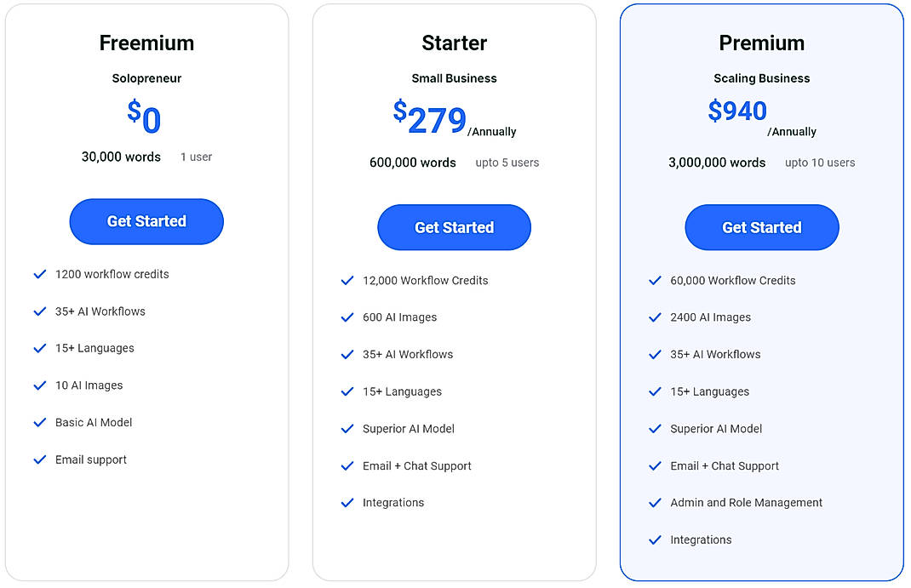Click the checkmark next to 35+ AI Workflows in Freemium
This screenshot has width=911, height=588.
tap(39, 311)
